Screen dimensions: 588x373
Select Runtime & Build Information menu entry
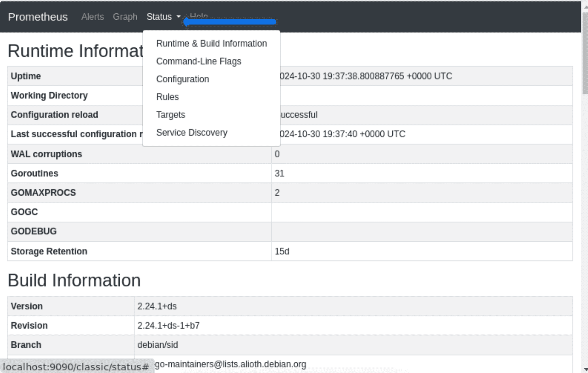[211, 44]
